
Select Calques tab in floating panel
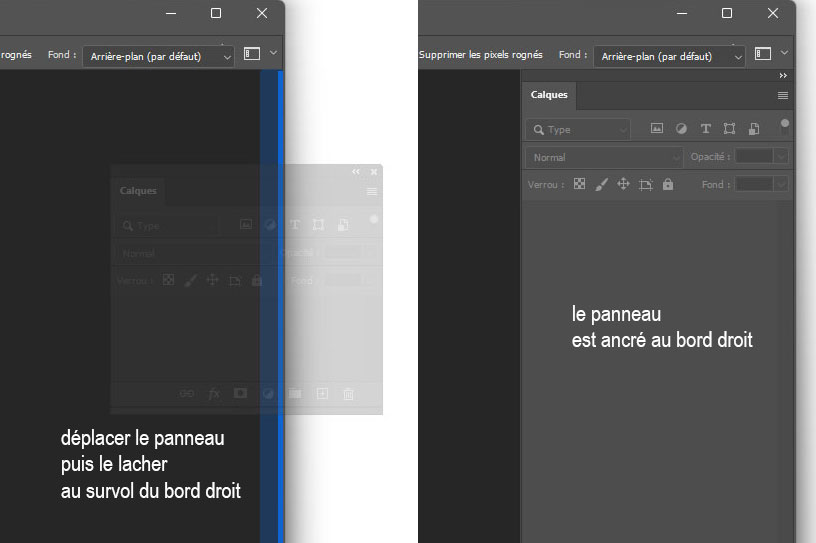[138, 191]
